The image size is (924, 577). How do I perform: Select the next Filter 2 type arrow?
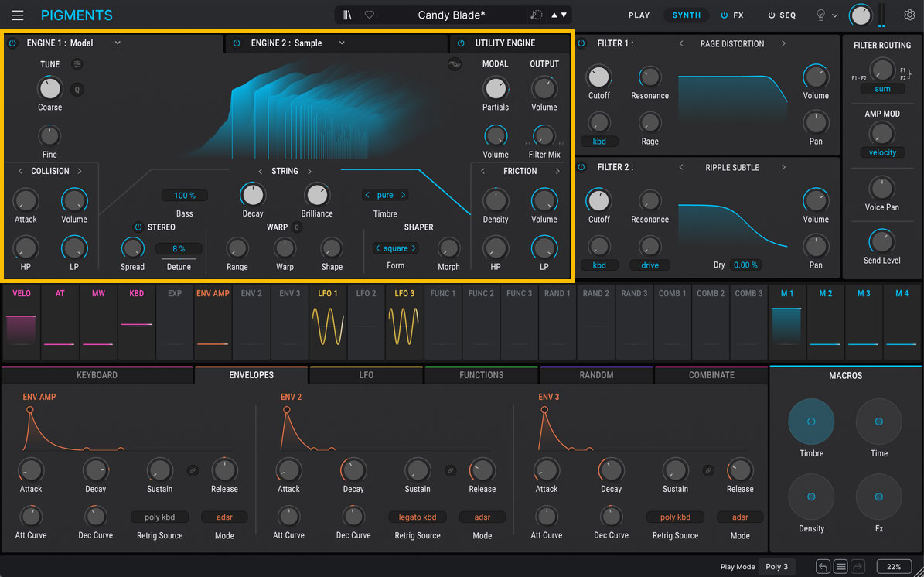783,167
